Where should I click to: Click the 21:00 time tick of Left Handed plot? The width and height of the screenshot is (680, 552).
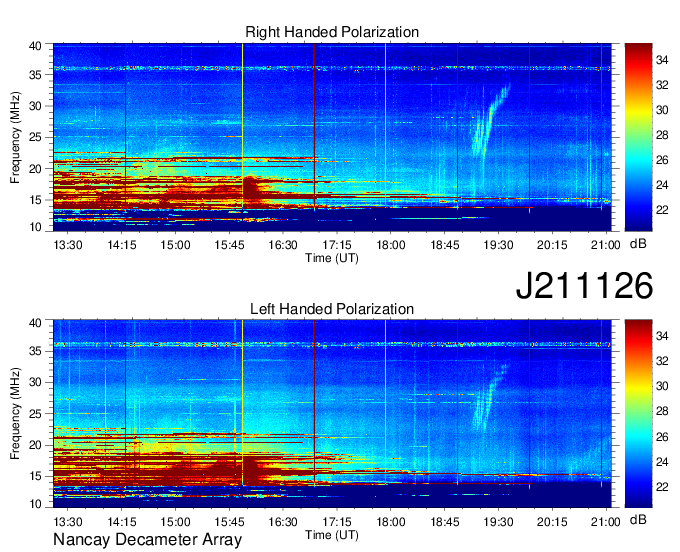[x=606, y=522]
